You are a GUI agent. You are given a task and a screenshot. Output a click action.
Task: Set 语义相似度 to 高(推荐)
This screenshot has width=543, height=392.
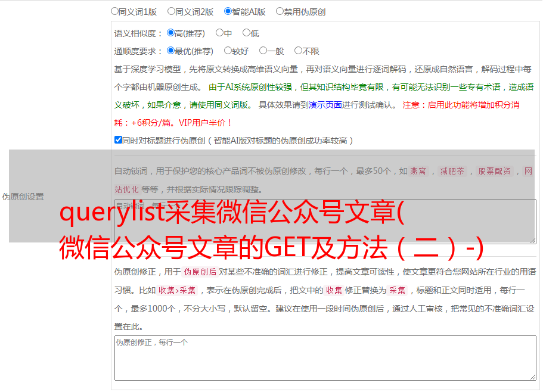pos(170,33)
